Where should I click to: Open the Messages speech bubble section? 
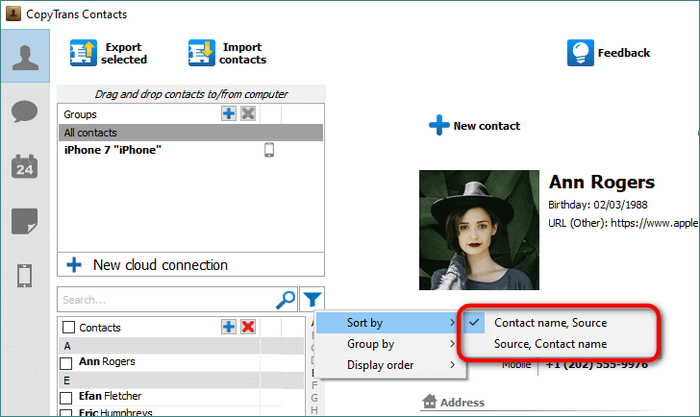coord(25,111)
